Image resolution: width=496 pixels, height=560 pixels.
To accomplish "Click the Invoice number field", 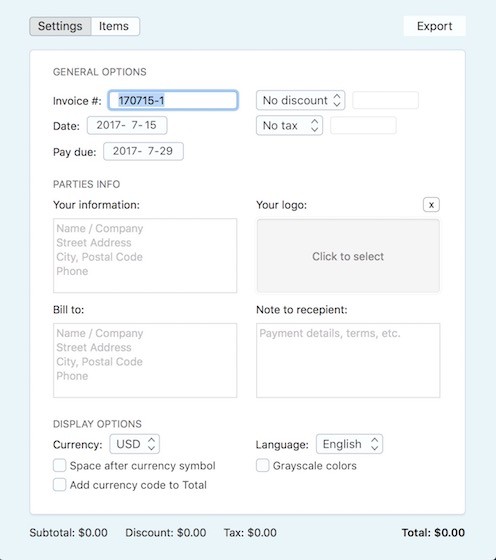I will (173, 100).
